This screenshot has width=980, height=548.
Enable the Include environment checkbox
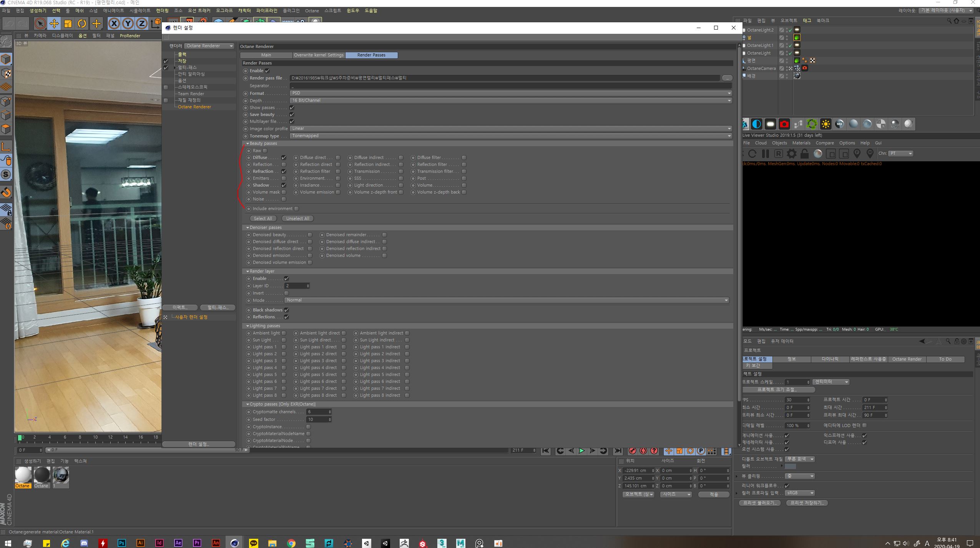pos(296,209)
